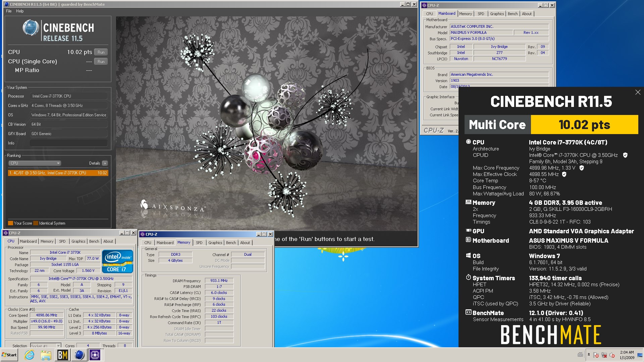644x362 pixels.
Task: Run the CPU multi-core benchmark
Action: (x=101, y=52)
